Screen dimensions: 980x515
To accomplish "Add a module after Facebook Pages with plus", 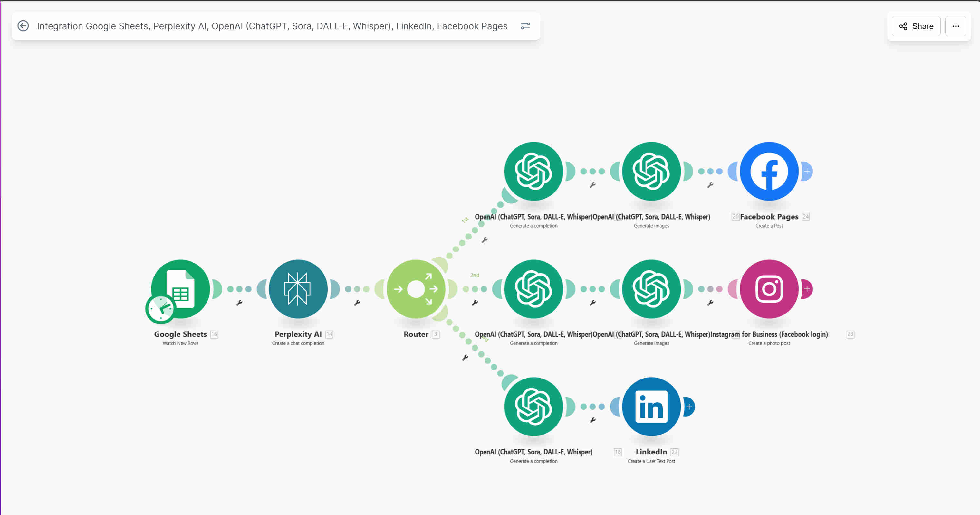I will [x=807, y=172].
